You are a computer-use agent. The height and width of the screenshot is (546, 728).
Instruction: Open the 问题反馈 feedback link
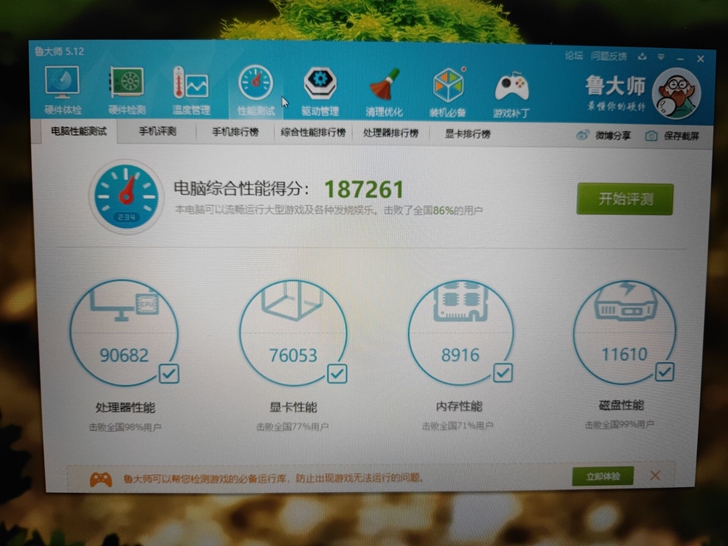pyautogui.click(x=609, y=57)
